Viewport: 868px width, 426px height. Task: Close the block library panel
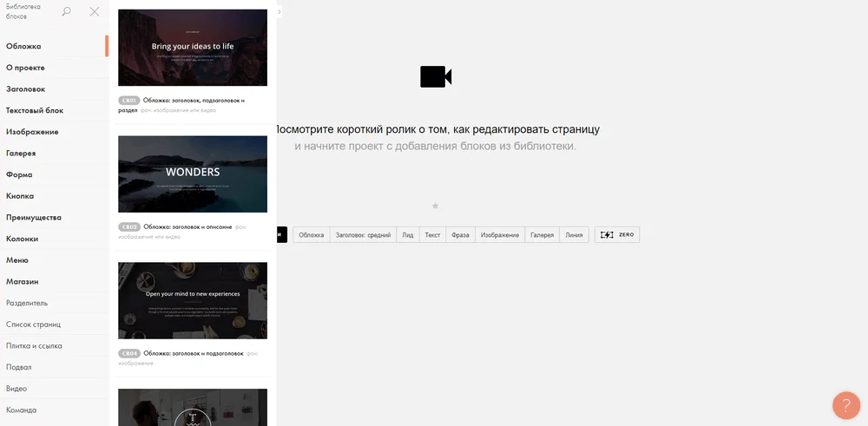pos(95,11)
